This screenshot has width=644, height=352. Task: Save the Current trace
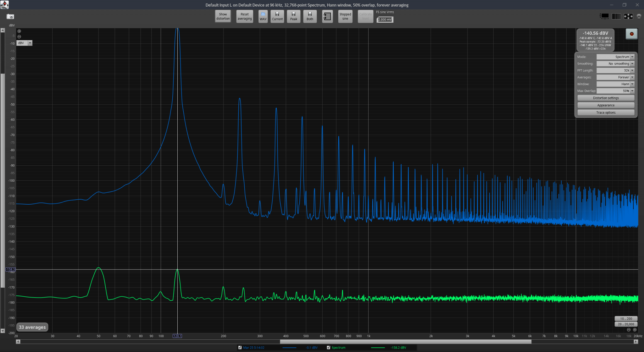(277, 16)
